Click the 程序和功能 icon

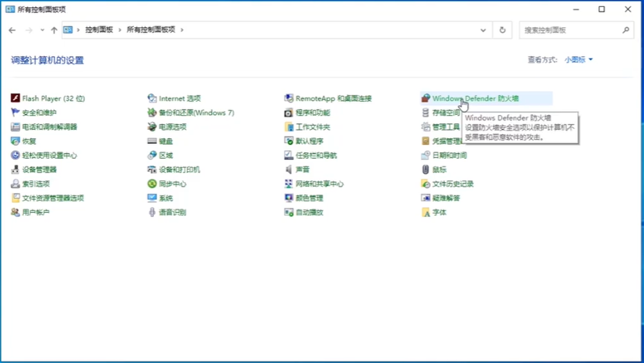click(289, 113)
